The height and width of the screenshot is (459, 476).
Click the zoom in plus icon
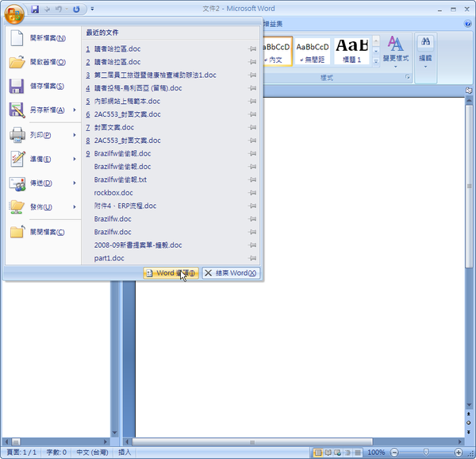(x=459, y=453)
